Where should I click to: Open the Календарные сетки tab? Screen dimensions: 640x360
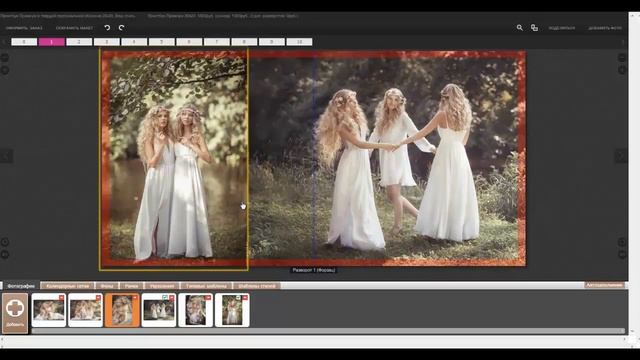(67, 286)
